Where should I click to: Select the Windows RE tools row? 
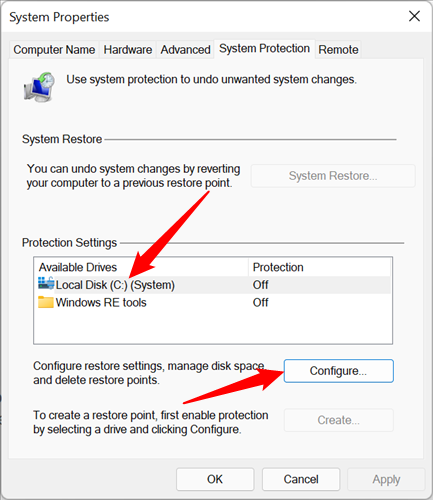pos(213,302)
